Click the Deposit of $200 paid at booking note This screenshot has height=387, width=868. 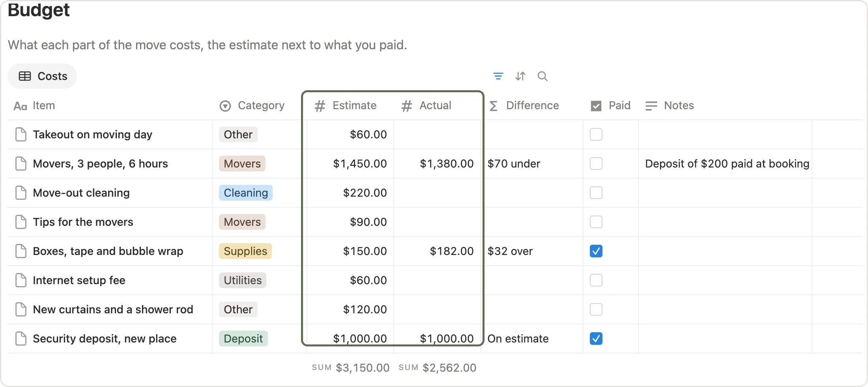[727, 164]
